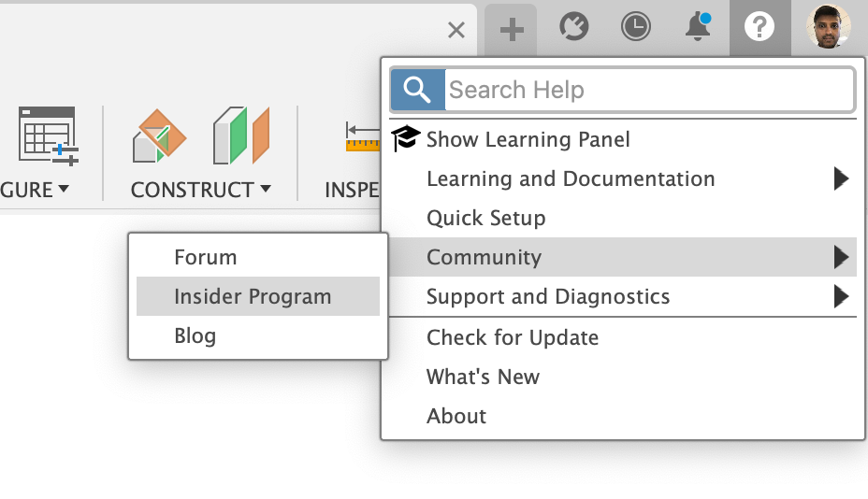The width and height of the screenshot is (868, 499).
Task: Click the graduation cap learning icon
Action: pos(406,138)
